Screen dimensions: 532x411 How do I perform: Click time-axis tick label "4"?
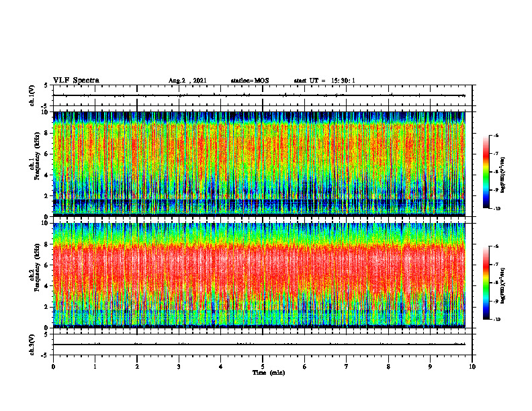221,367
